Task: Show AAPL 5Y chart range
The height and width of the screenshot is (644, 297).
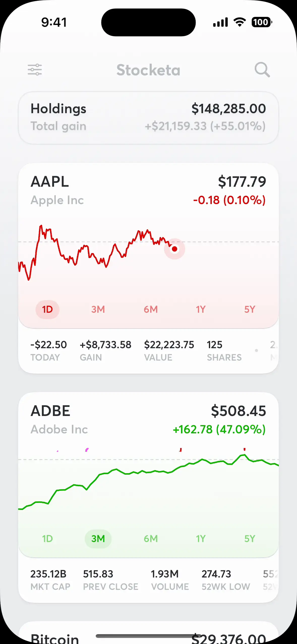Action: pyautogui.click(x=250, y=309)
